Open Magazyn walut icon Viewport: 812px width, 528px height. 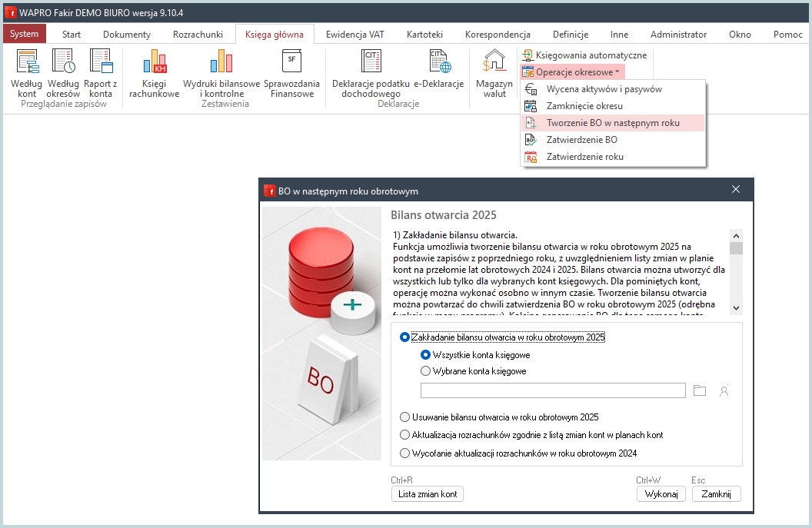point(494,63)
